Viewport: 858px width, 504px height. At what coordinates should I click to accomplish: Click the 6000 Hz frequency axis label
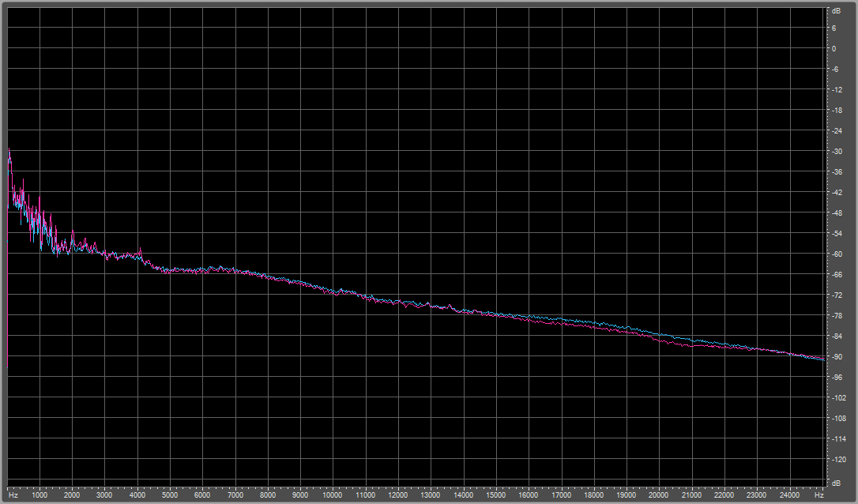202,495
